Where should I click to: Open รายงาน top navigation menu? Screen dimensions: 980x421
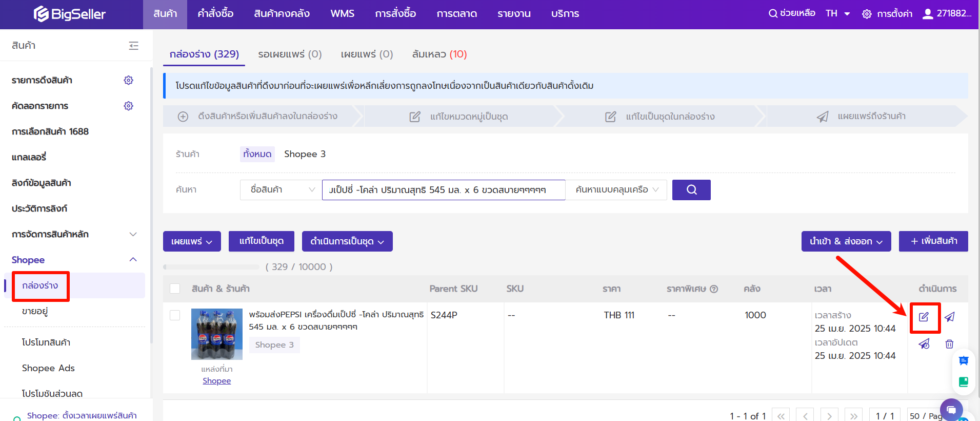pos(514,14)
